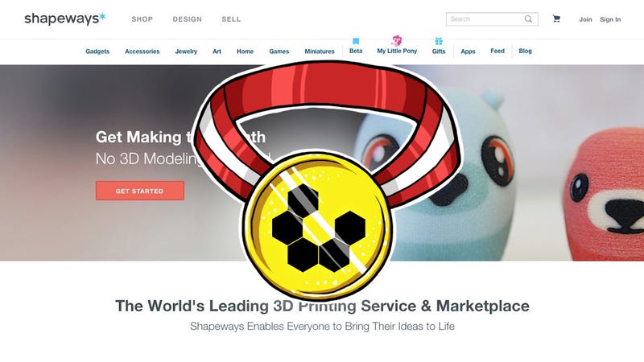Click the gold hexagon medal graphic
Viewport: 644px width, 362px height.
[x=316, y=225]
